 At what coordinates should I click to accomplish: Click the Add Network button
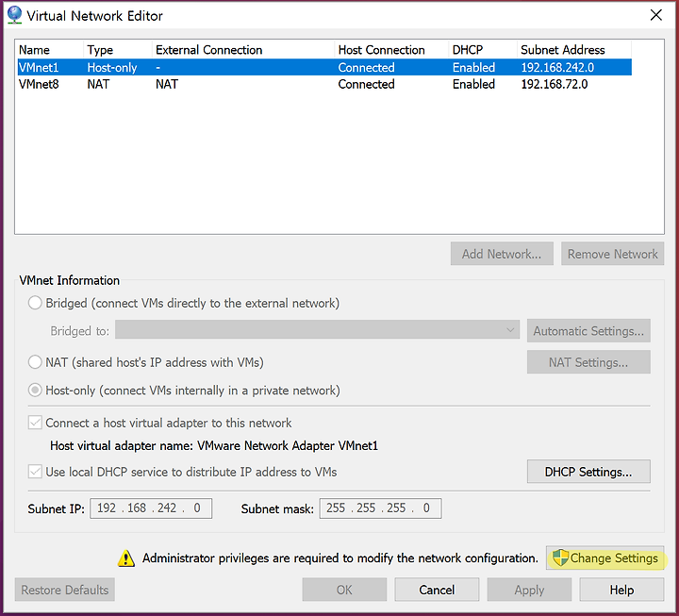click(x=502, y=254)
